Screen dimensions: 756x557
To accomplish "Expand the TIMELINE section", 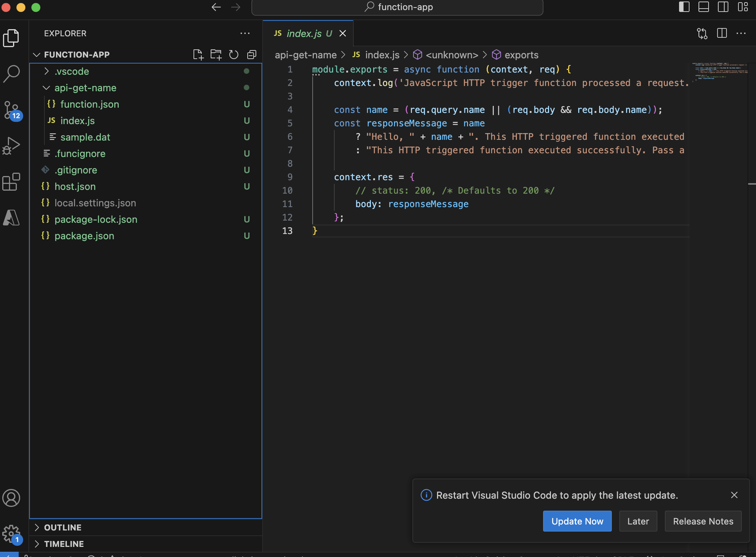I will (x=146, y=544).
